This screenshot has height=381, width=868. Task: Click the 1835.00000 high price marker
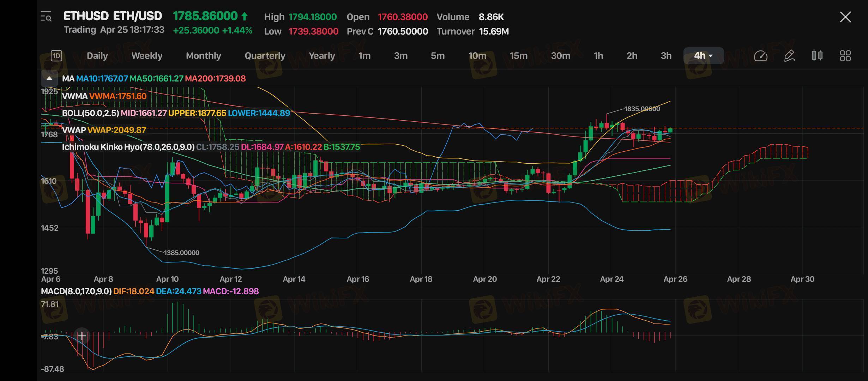coord(642,109)
